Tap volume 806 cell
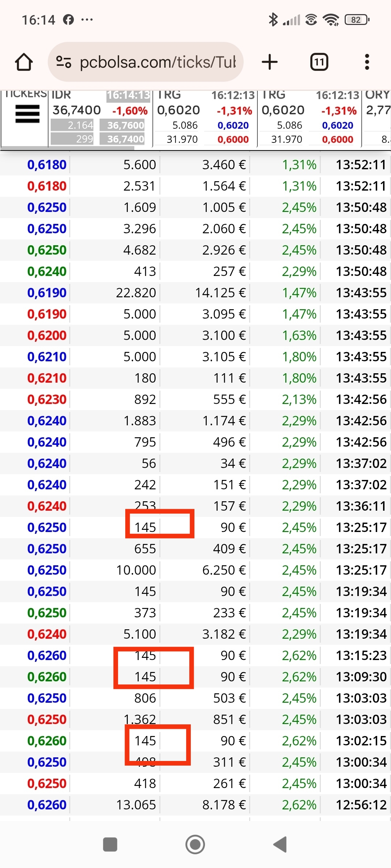Image resolution: width=391 pixels, height=868 pixels. (x=145, y=698)
